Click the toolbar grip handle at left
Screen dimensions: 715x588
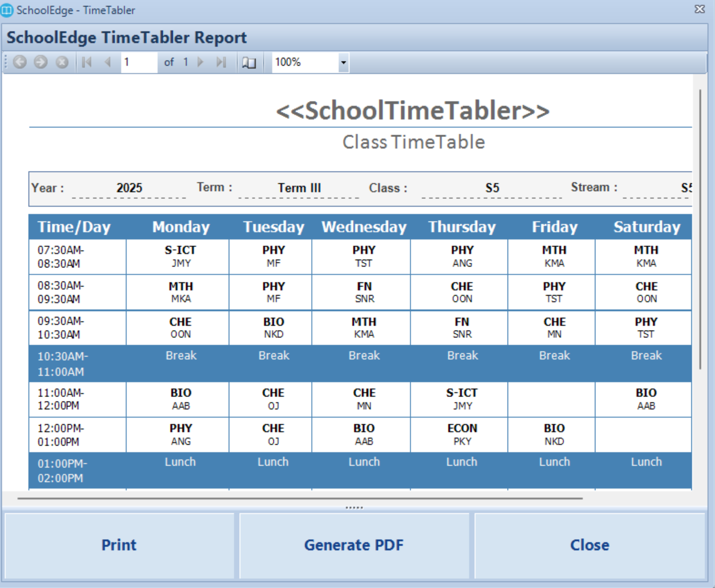(x=6, y=62)
